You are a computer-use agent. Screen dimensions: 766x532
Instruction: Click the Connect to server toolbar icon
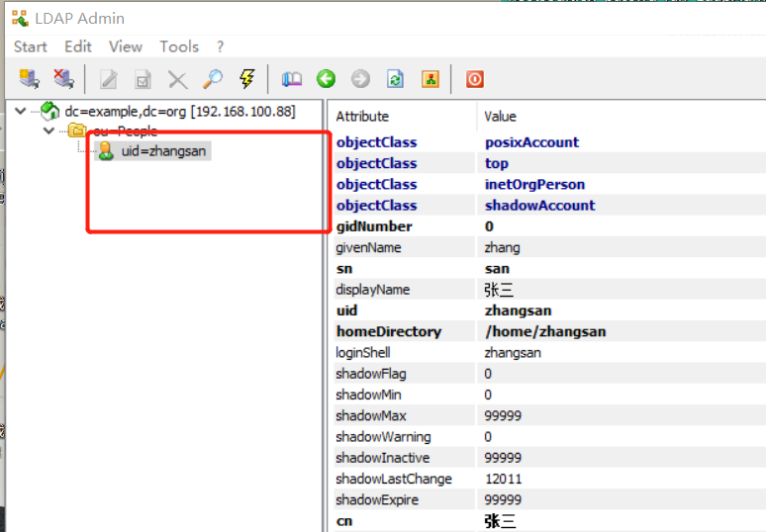[29, 79]
